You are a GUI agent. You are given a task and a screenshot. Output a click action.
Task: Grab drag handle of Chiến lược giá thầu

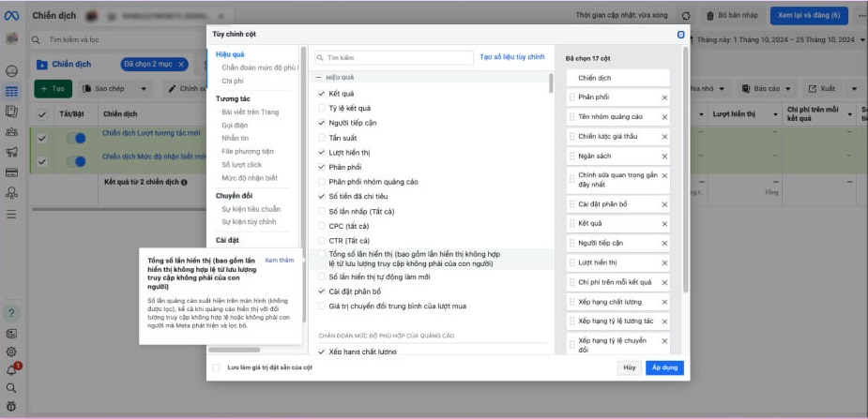tap(571, 137)
